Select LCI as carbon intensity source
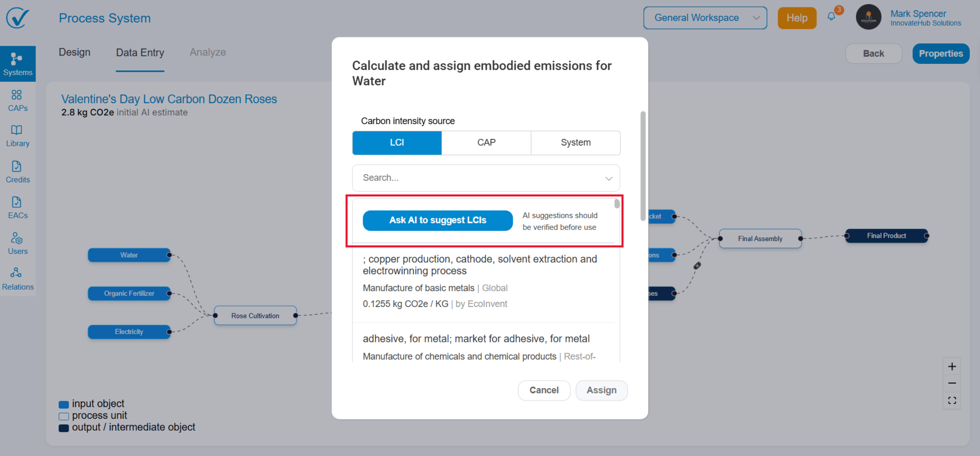Viewport: 980px width, 456px height. click(397, 143)
